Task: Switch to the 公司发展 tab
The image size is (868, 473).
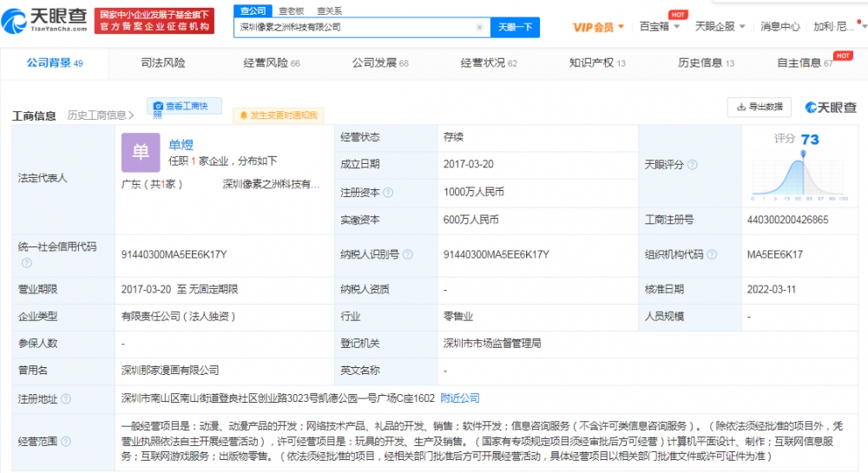Action: (380, 63)
